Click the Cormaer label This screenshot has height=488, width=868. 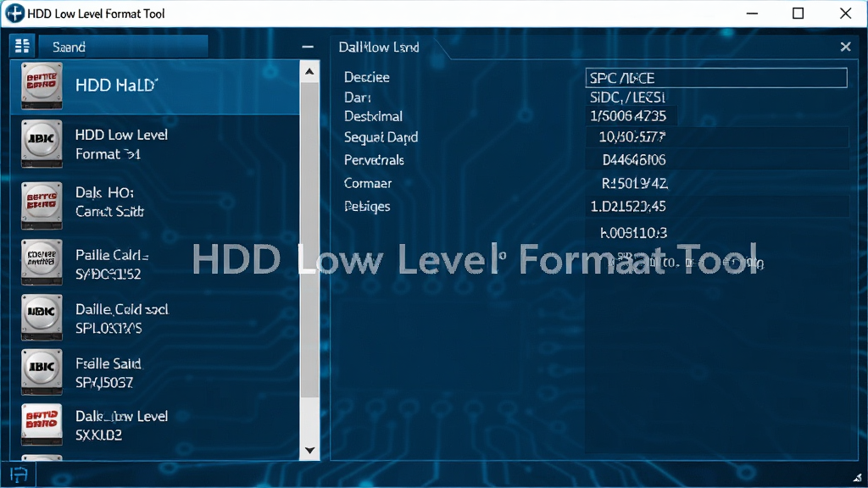pyautogui.click(x=368, y=183)
